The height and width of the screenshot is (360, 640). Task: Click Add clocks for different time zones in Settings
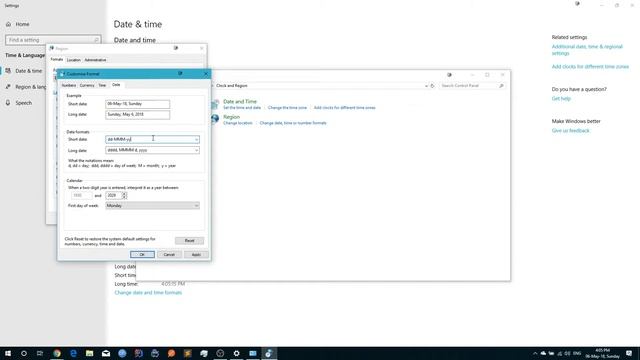(590, 67)
